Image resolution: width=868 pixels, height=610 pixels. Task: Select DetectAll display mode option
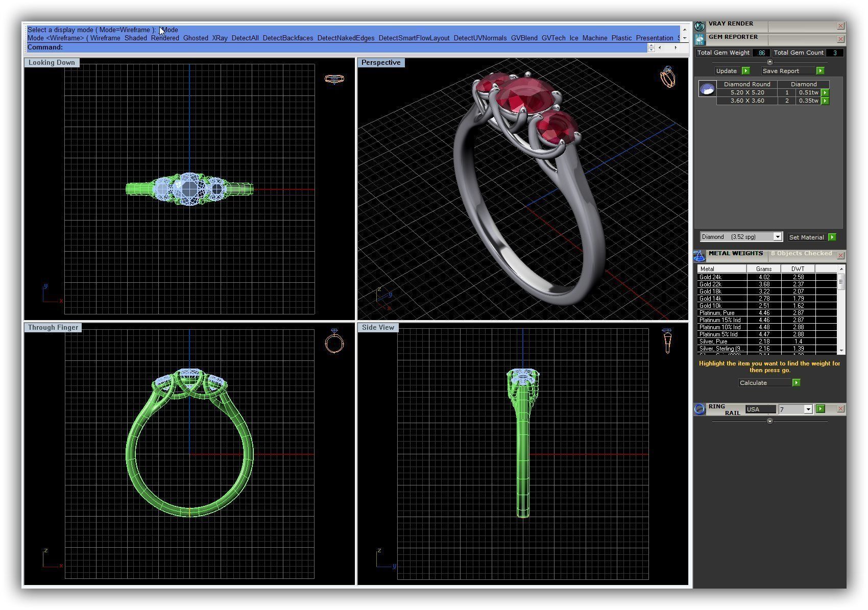click(245, 38)
